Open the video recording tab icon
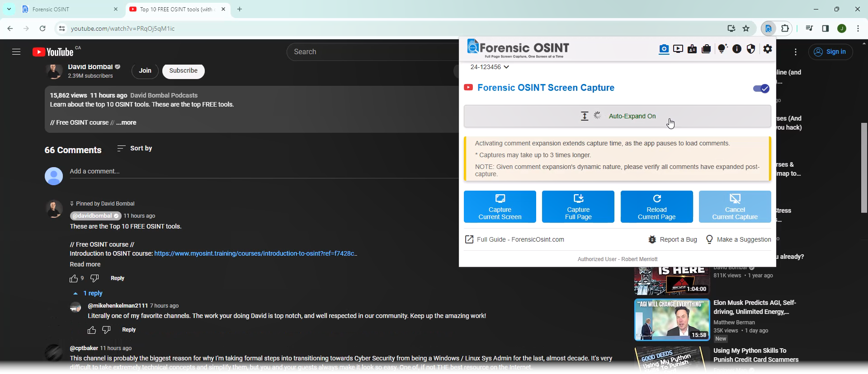The image size is (868, 374). tap(678, 49)
